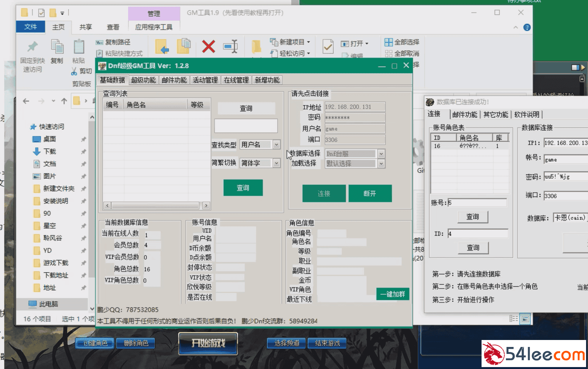Click the 创建角色 button
This screenshot has width=588, height=369.
click(x=95, y=343)
